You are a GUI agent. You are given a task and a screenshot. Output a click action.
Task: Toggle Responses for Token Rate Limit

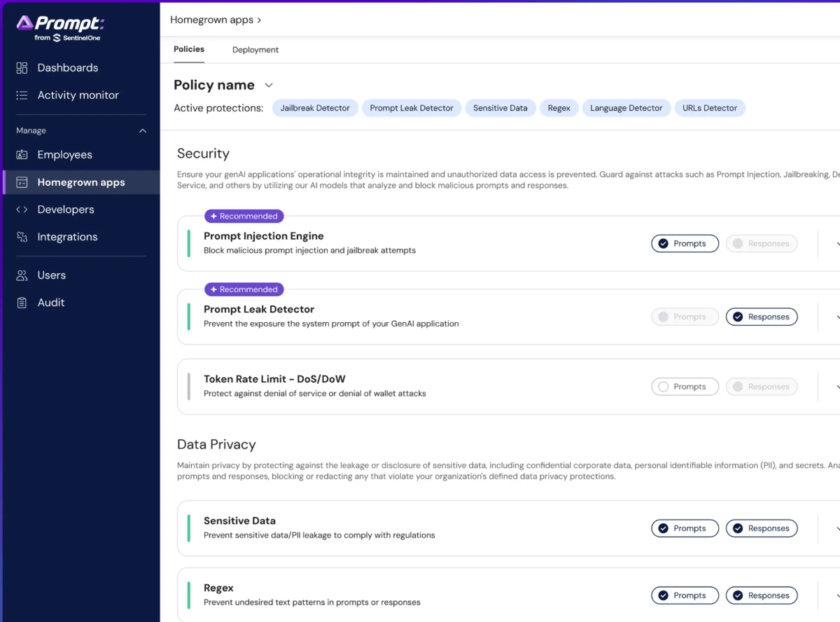762,387
